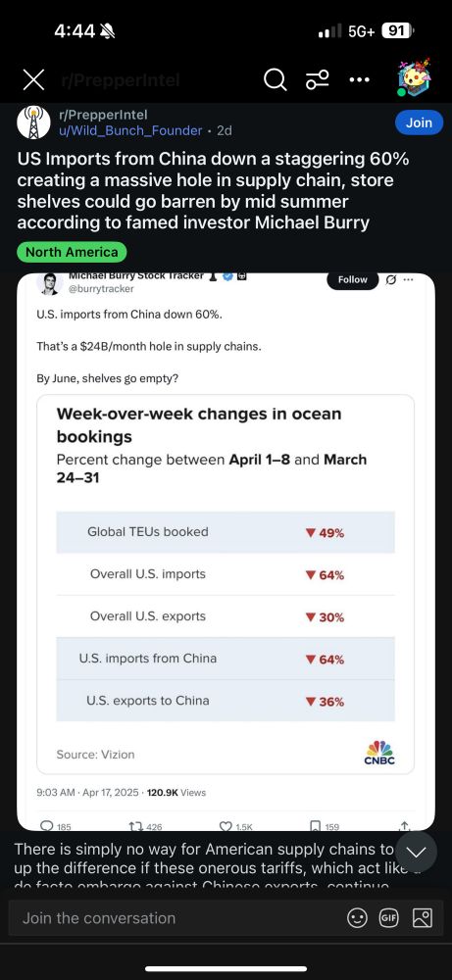
Task: Like the tweet via heart icon
Action: 226,825
